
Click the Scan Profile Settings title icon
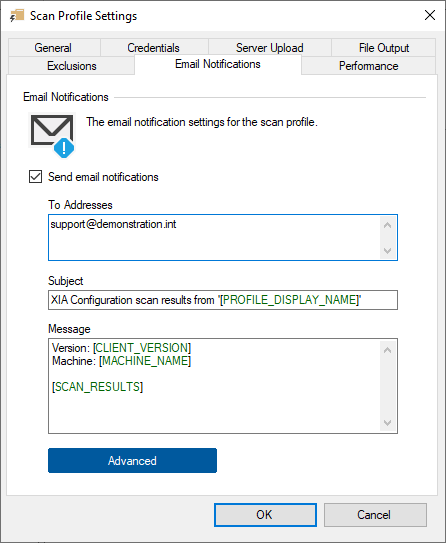click(17, 16)
